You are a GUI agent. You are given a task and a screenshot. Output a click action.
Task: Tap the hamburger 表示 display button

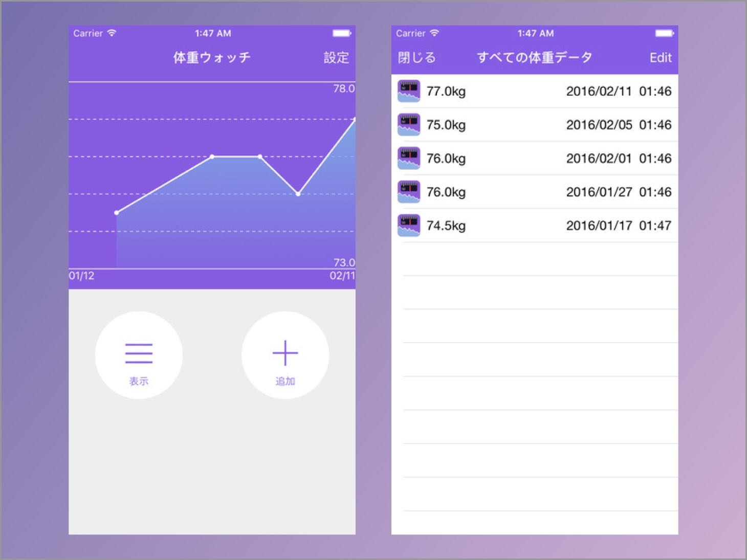[x=139, y=355]
